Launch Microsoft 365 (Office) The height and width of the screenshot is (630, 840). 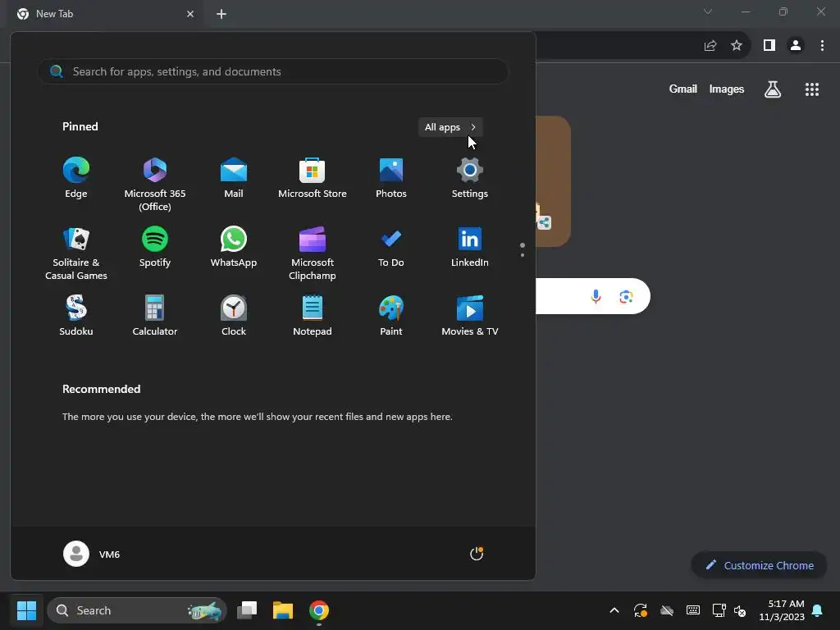155,185
